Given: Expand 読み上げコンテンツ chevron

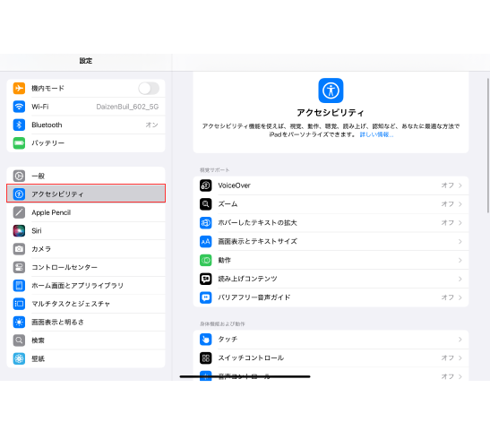Looking at the screenshot, I should pos(460,279).
